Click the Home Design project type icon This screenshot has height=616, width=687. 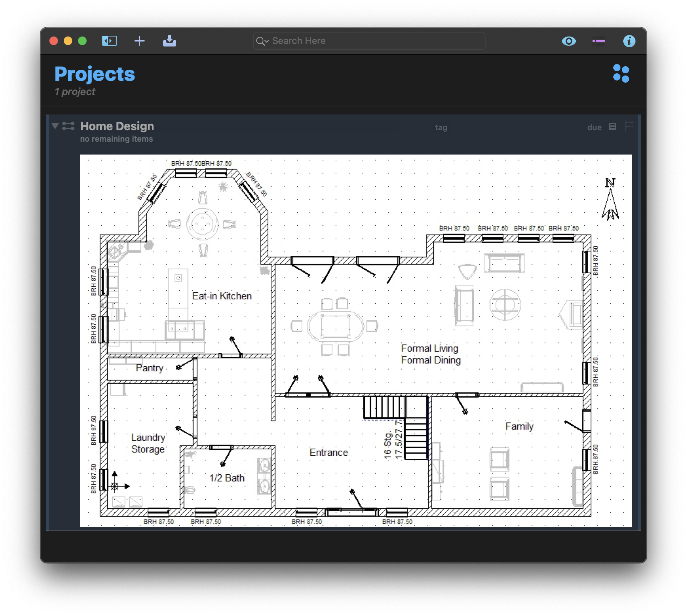point(68,126)
